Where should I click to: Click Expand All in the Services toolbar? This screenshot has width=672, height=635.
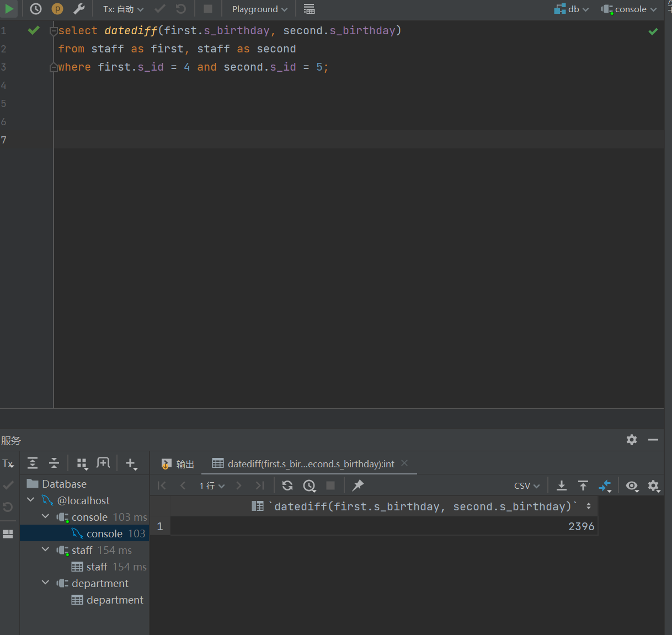(x=33, y=463)
